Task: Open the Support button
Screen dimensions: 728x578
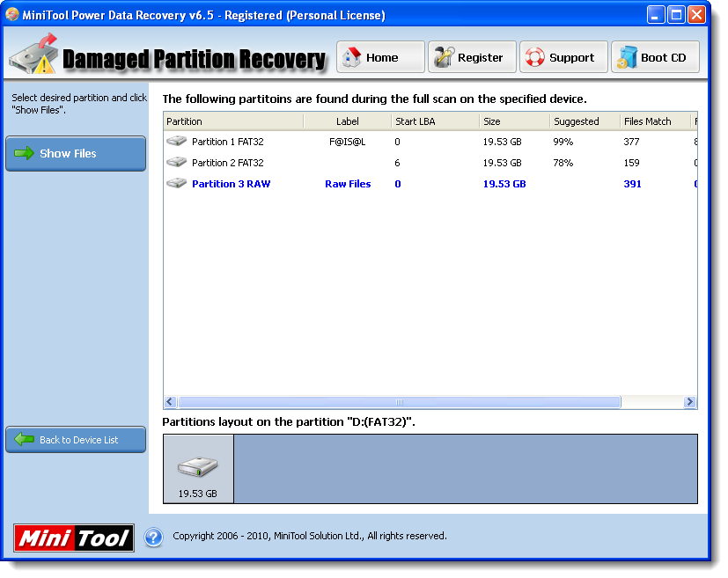Action: 563,57
